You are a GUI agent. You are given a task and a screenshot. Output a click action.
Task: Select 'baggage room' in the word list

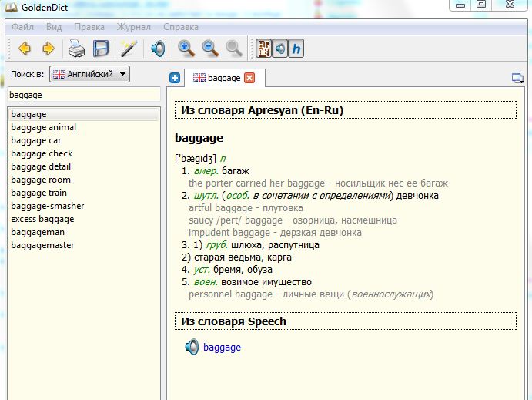[x=84, y=180]
